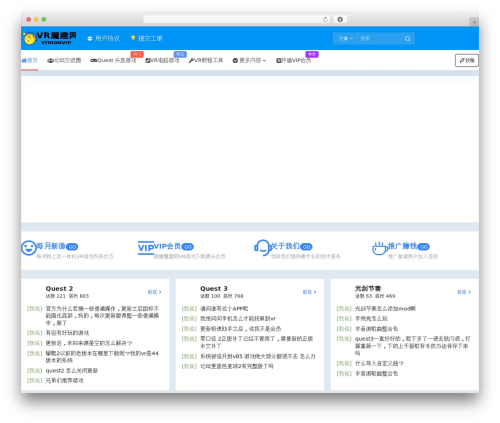Select the 首页 navigation tab
The height and width of the screenshot is (423, 500).
click(29, 60)
